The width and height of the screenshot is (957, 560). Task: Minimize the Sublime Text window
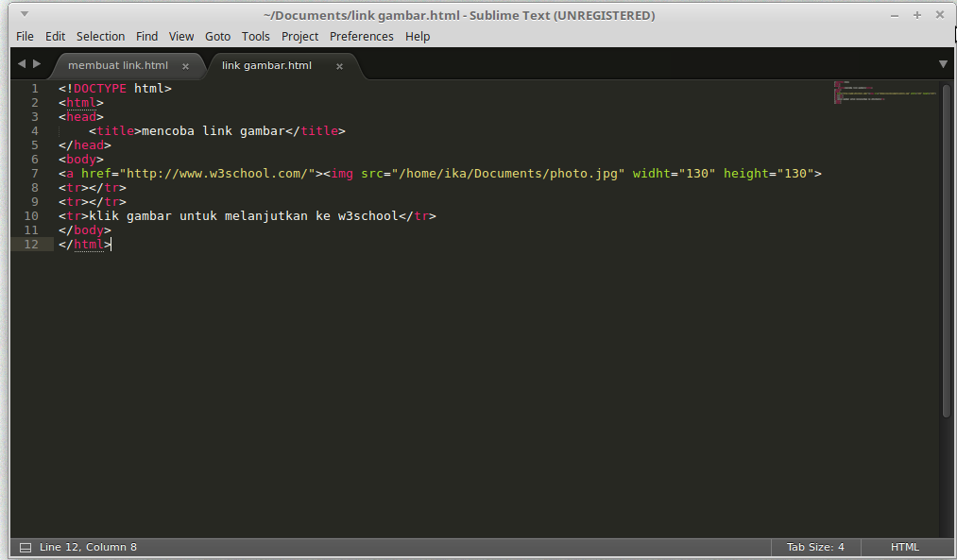tap(895, 16)
